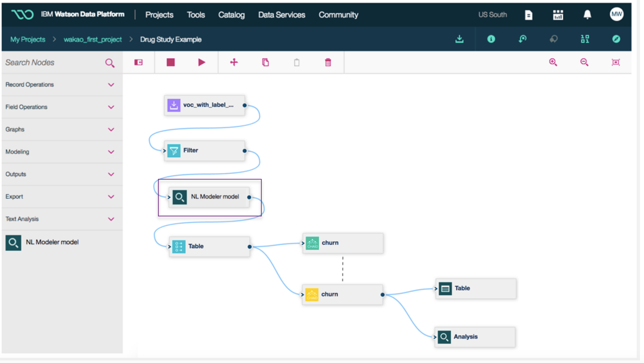Click the plus-shaped toolbar icon

click(x=234, y=62)
